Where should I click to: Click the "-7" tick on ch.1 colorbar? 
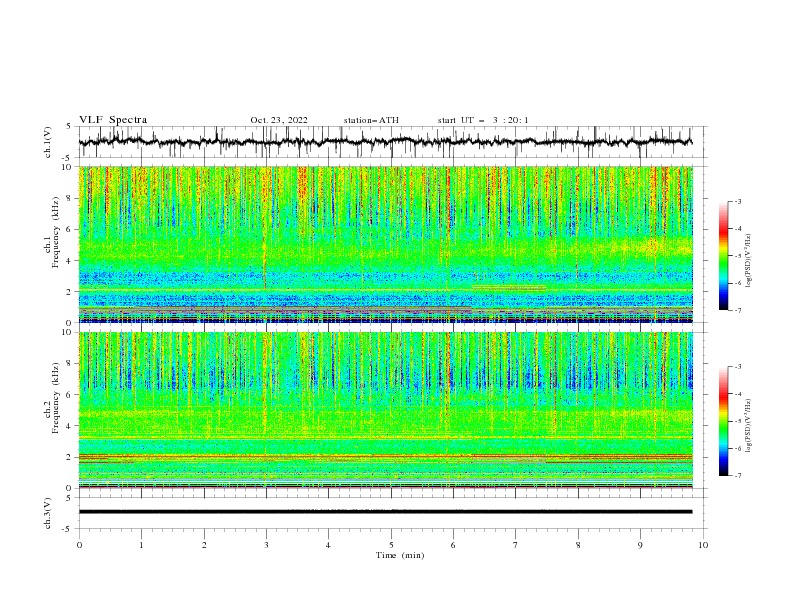click(x=737, y=310)
